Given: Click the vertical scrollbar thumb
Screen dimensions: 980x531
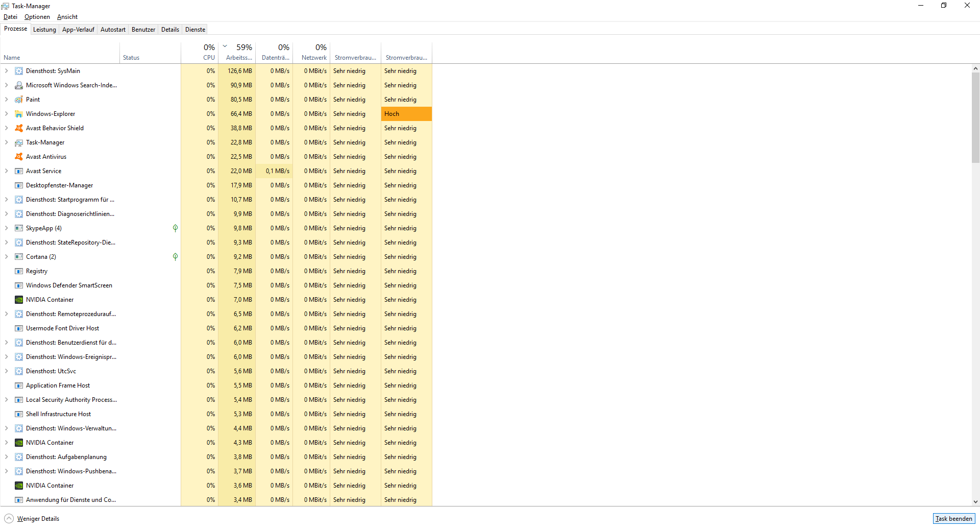Looking at the screenshot, I should click(975, 117).
